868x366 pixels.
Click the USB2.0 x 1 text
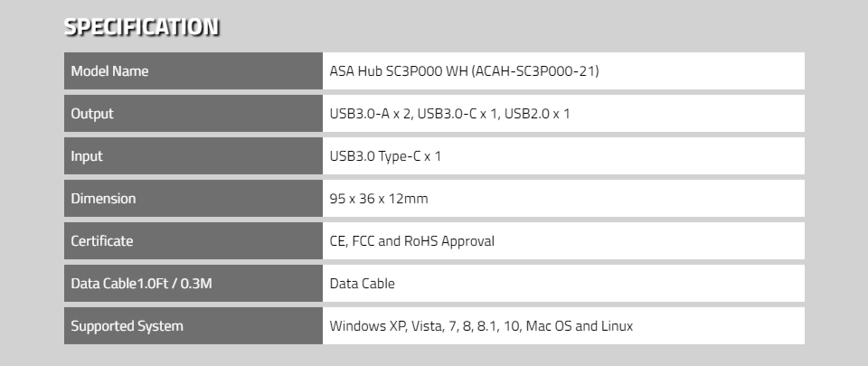[x=537, y=113]
